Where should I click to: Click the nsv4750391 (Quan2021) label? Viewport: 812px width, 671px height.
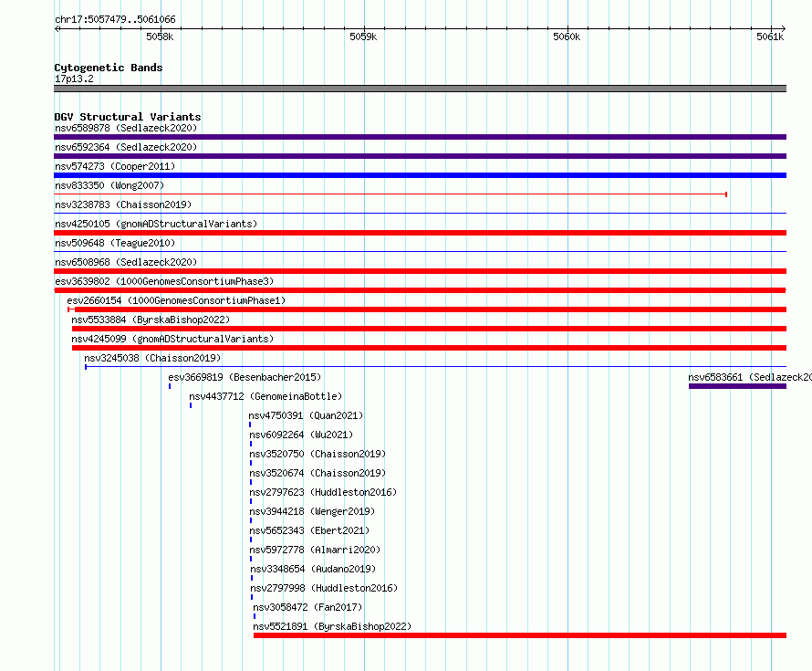tap(306, 415)
